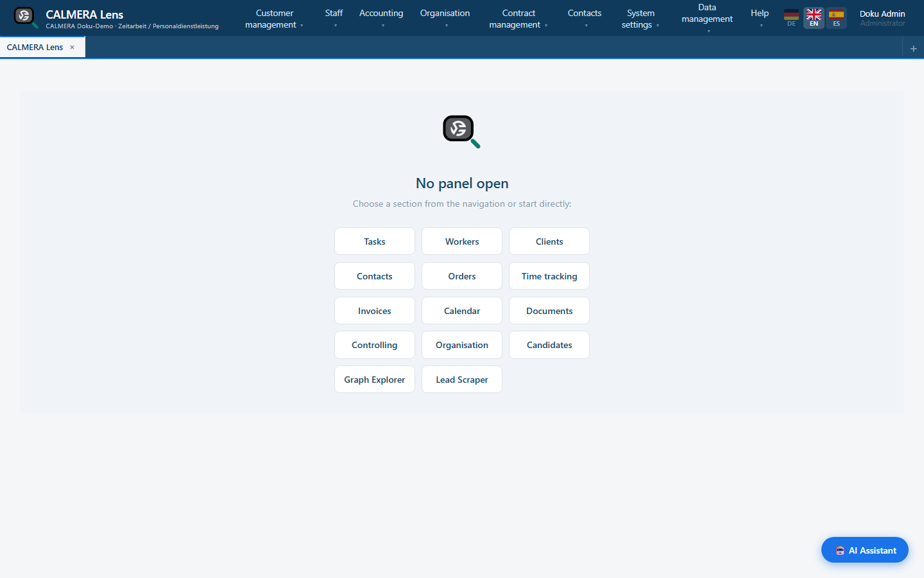Open Contract management dropdown
Image resolution: width=924 pixels, height=578 pixels.
tap(518, 19)
